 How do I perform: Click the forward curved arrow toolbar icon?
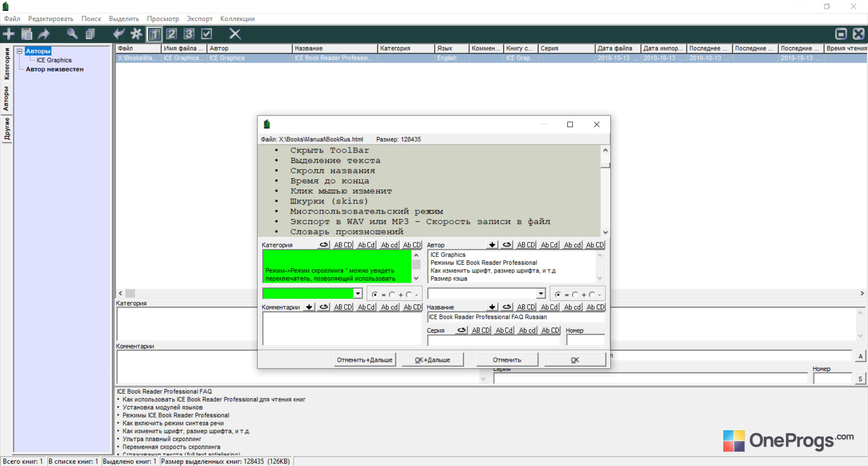44,34
